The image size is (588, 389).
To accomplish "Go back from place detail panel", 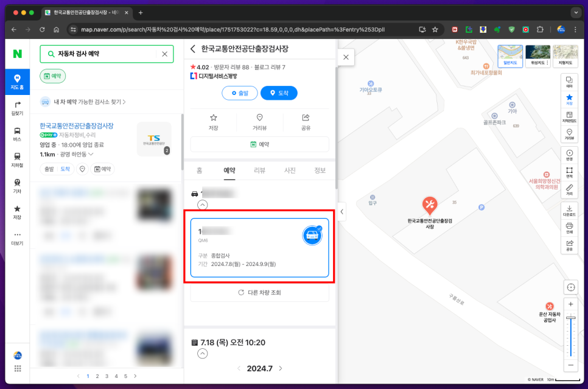I will 193,49.
